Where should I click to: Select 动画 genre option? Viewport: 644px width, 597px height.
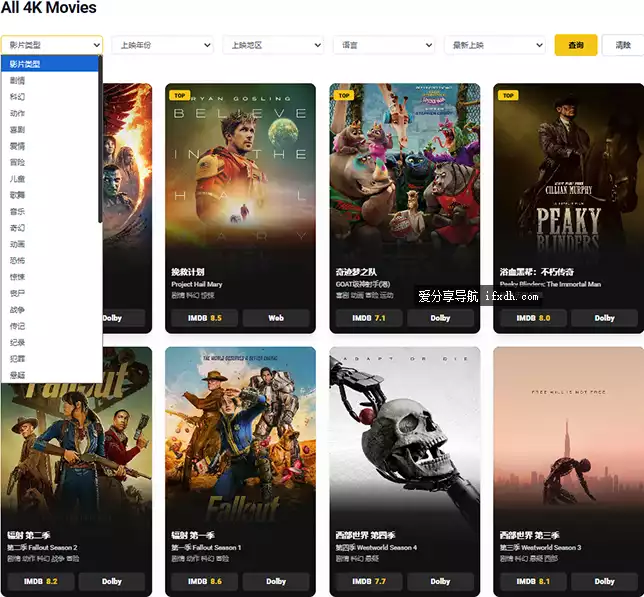tap(50, 244)
